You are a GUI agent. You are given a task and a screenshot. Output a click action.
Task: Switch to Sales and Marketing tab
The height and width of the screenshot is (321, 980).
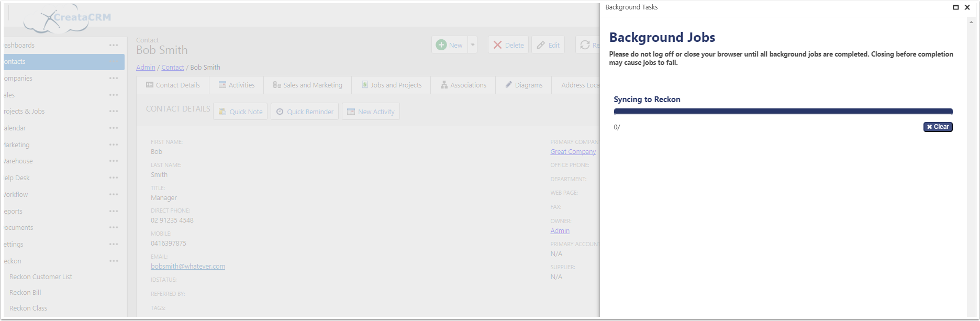[308, 85]
